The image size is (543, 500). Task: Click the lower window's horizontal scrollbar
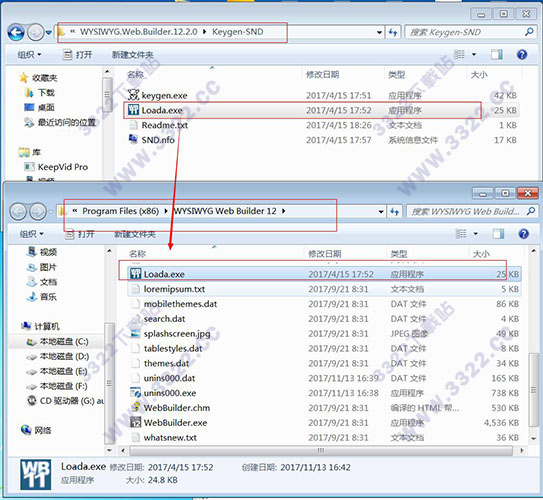pos(321,450)
